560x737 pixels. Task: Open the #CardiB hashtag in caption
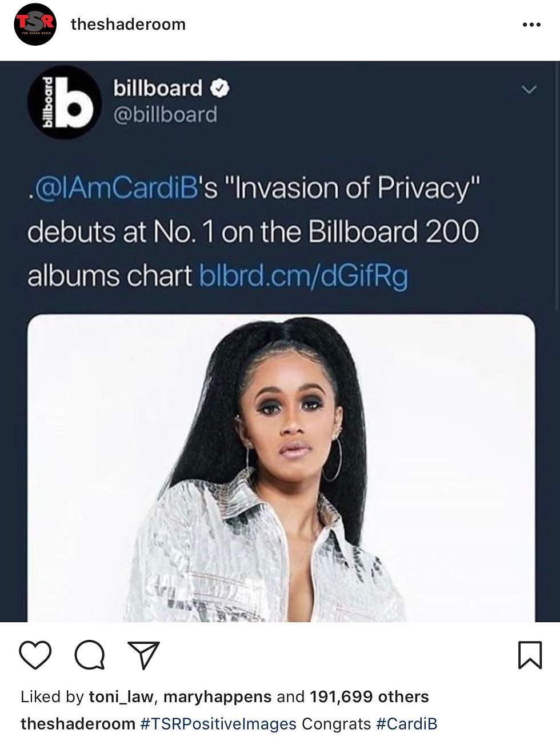pyautogui.click(x=406, y=724)
